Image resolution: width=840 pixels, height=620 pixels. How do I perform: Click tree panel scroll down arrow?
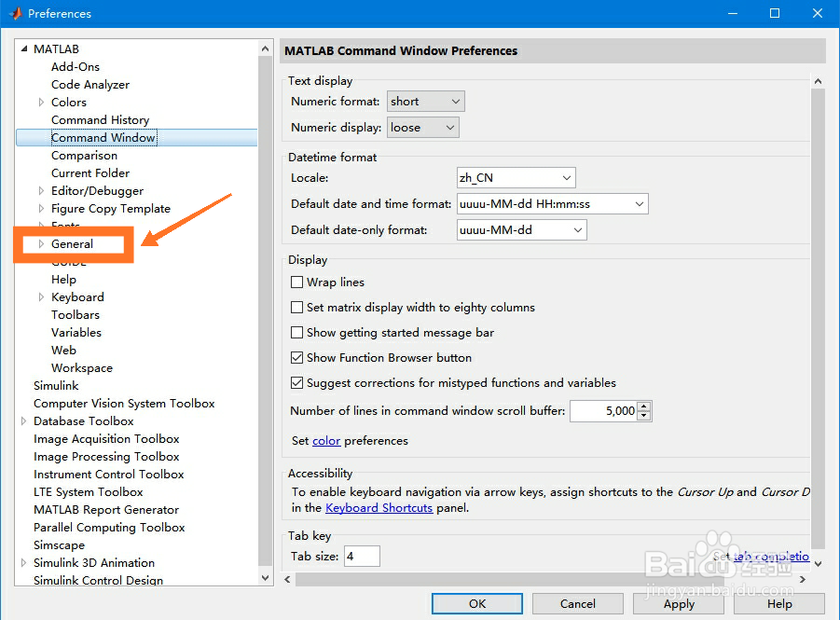(x=265, y=578)
